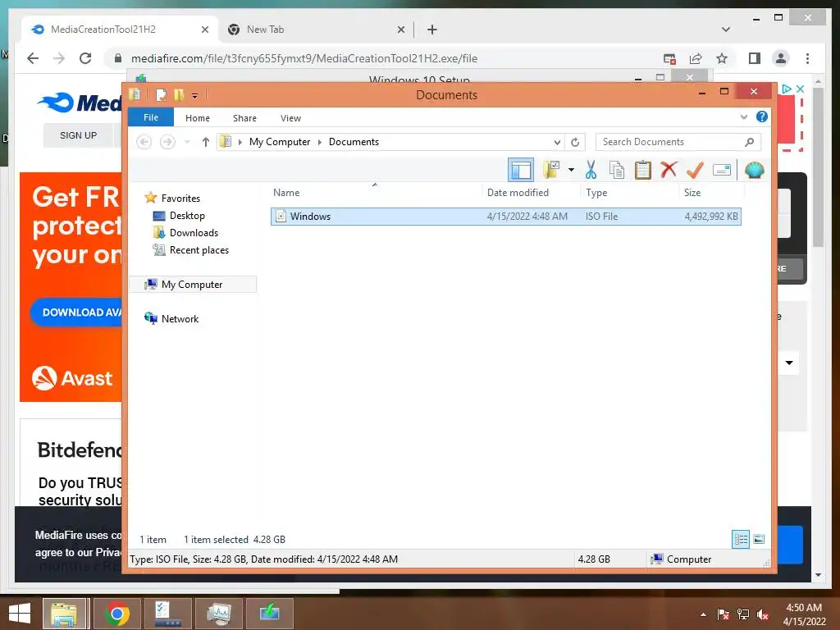Screen dimensions: 840x630
Task: Select My Computer in navigation pane
Action: click(x=192, y=285)
